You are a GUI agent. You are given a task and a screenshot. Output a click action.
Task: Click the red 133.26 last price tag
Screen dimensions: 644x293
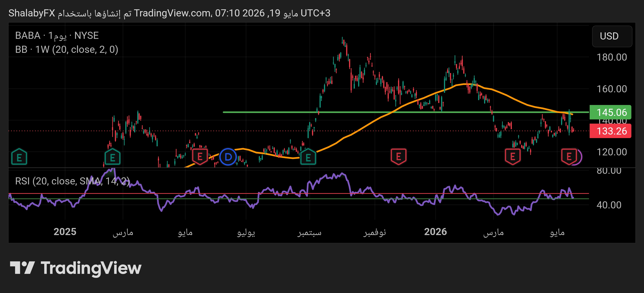click(x=610, y=131)
